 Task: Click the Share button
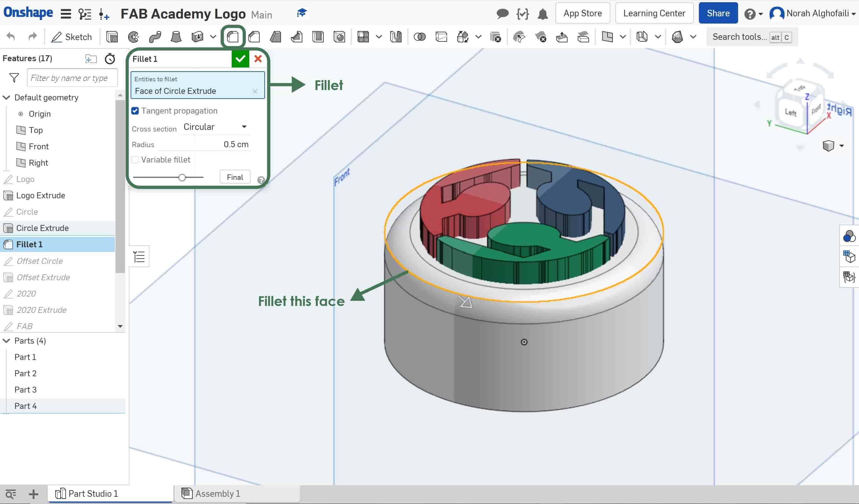[x=718, y=13]
